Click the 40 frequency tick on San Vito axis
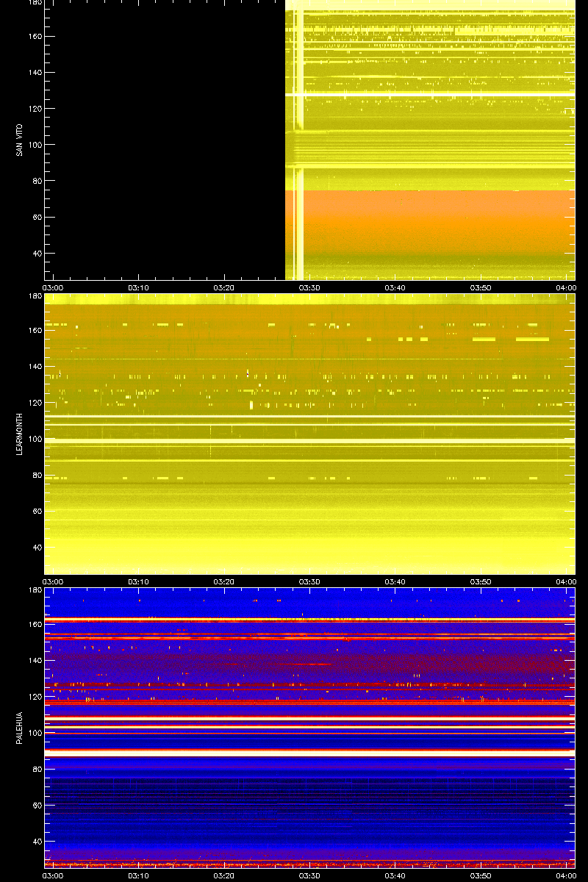The height and width of the screenshot is (882, 588). [x=37, y=254]
